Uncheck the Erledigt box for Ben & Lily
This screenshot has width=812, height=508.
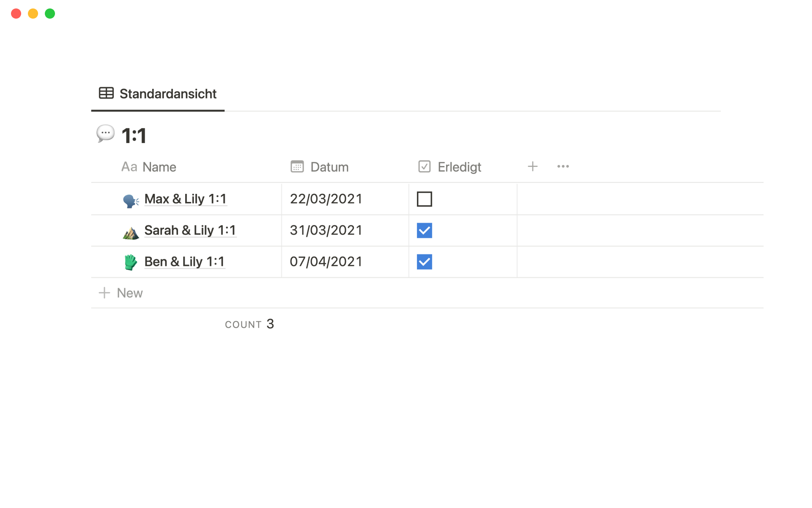coord(424,262)
